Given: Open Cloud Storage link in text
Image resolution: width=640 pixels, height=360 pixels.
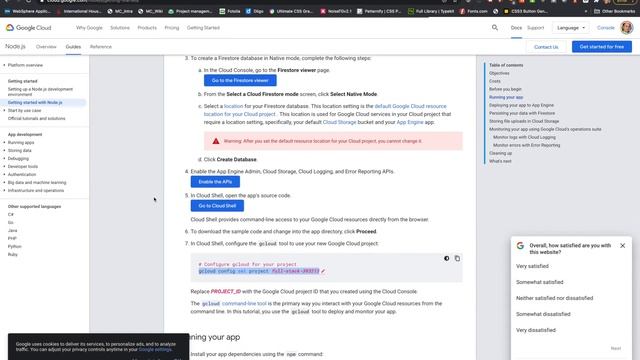Looking at the screenshot, I should [339, 122].
